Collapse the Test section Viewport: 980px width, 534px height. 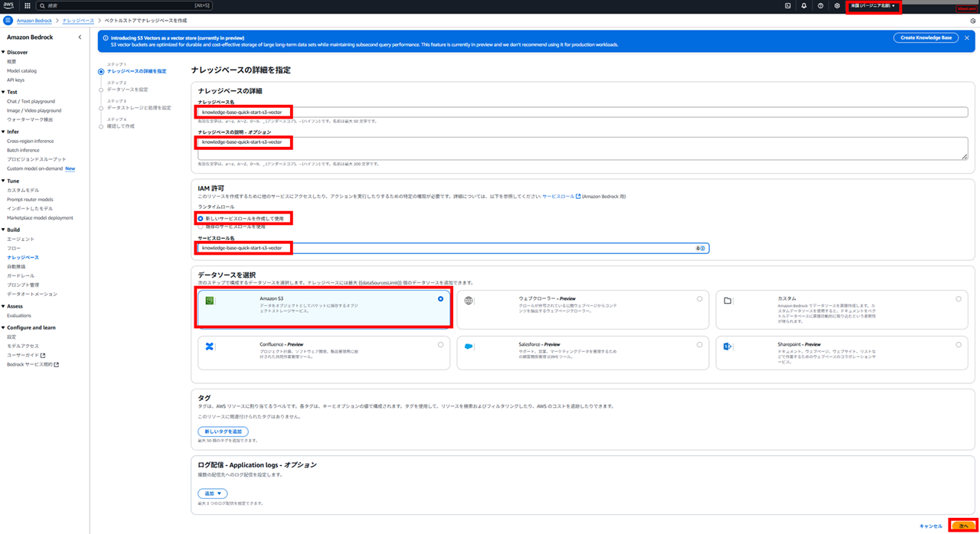pos(3,92)
